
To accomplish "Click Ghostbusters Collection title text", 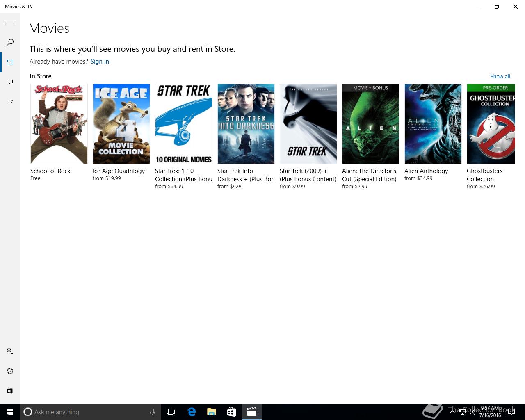I will tap(484, 175).
